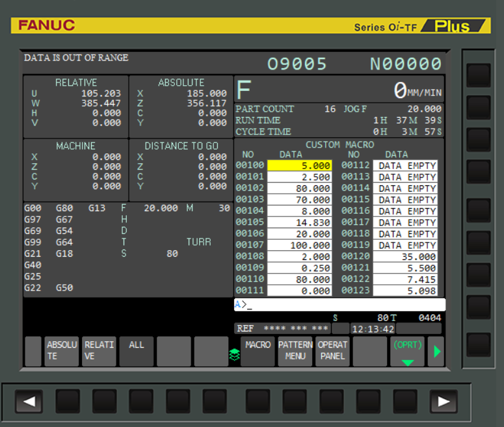Viewport: 504px width, 427px height.
Task: Click the absolute X value 185.000
Action: click(207, 94)
